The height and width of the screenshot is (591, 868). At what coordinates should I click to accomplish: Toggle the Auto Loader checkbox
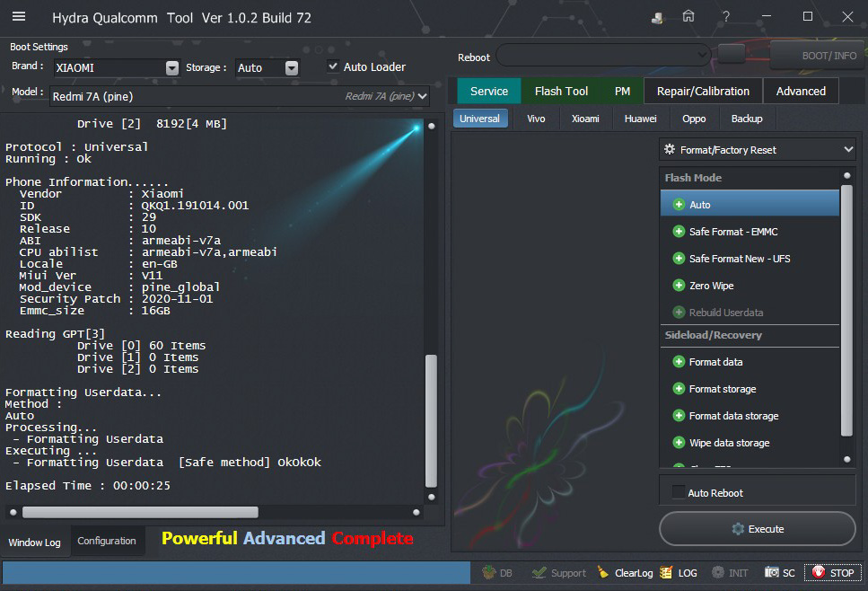click(333, 66)
